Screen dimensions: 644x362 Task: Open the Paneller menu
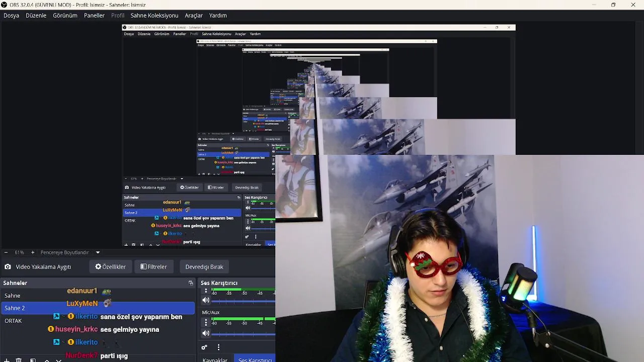click(94, 16)
